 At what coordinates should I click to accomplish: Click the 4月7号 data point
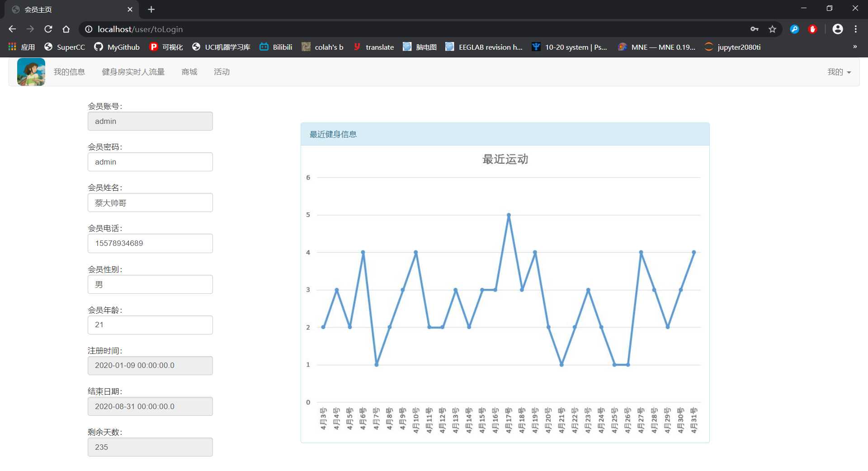tap(377, 365)
